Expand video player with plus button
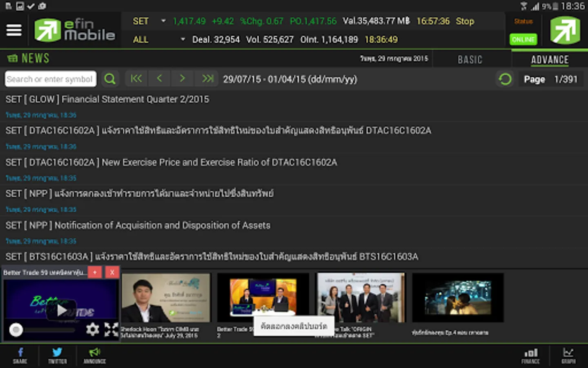 pyautogui.click(x=95, y=272)
